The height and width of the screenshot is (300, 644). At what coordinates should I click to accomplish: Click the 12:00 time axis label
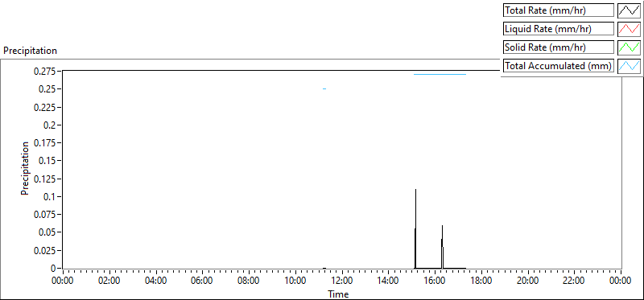click(341, 281)
